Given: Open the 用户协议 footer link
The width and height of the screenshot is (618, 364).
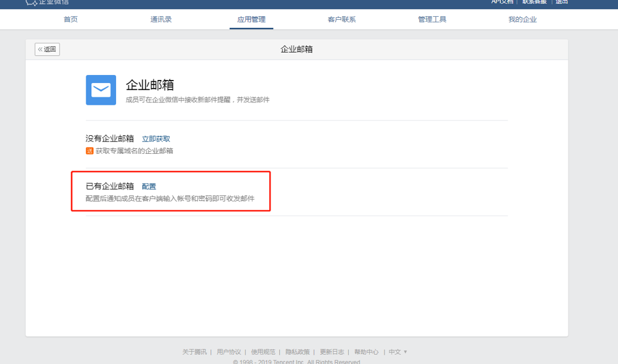Looking at the screenshot, I should tap(229, 352).
